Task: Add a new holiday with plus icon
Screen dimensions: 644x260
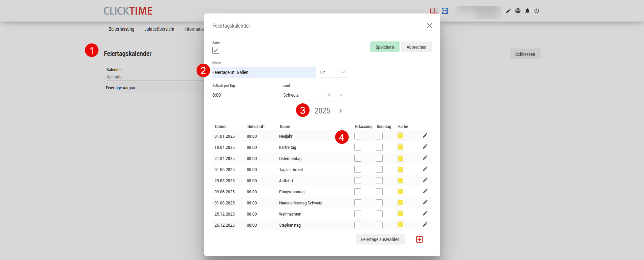Action: click(x=419, y=239)
